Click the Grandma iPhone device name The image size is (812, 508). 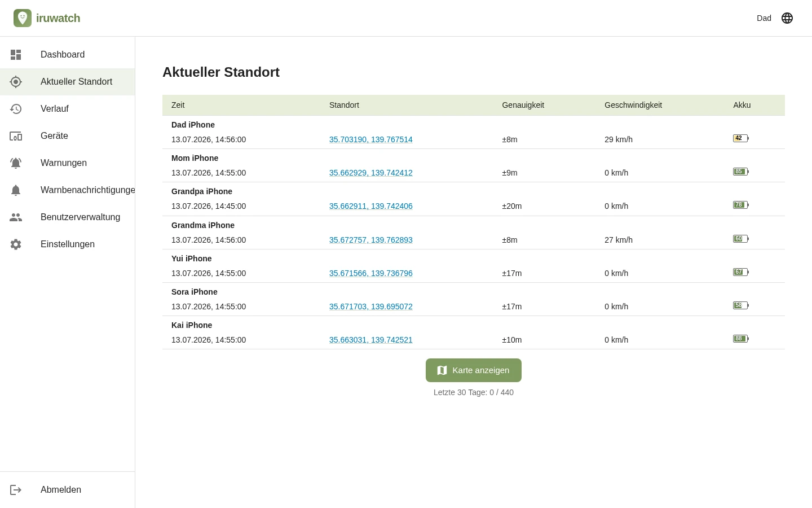[203, 225]
